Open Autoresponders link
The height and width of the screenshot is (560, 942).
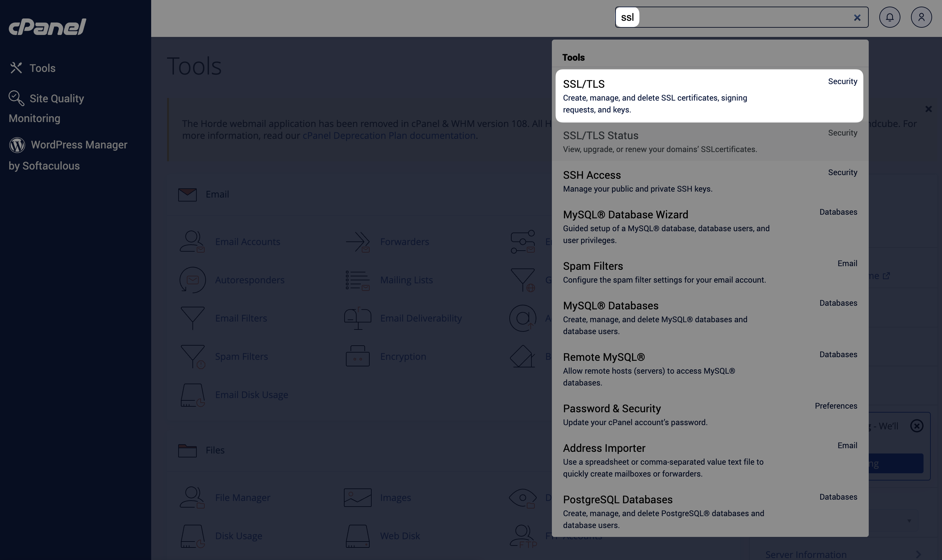[x=250, y=280]
